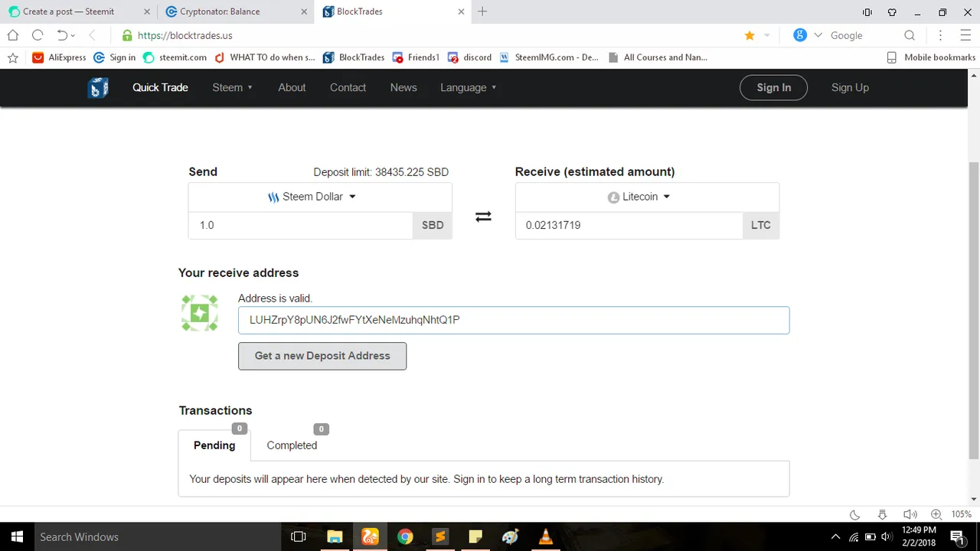Open All Courses and Nan... bookmark
Viewport: 980px width, 551px height.
coord(658,57)
